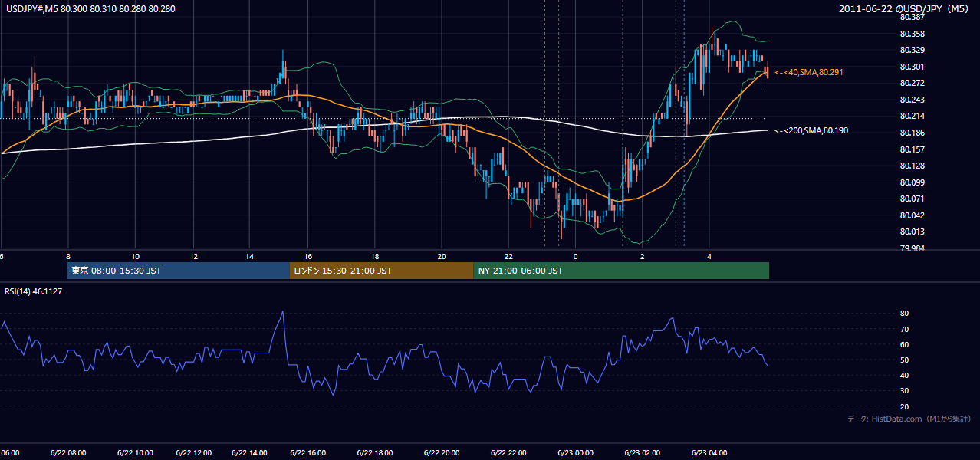980x460 pixels.
Task: Click price level 80.071 on the axis
Action: pyautogui.click(x=912, y=199)
